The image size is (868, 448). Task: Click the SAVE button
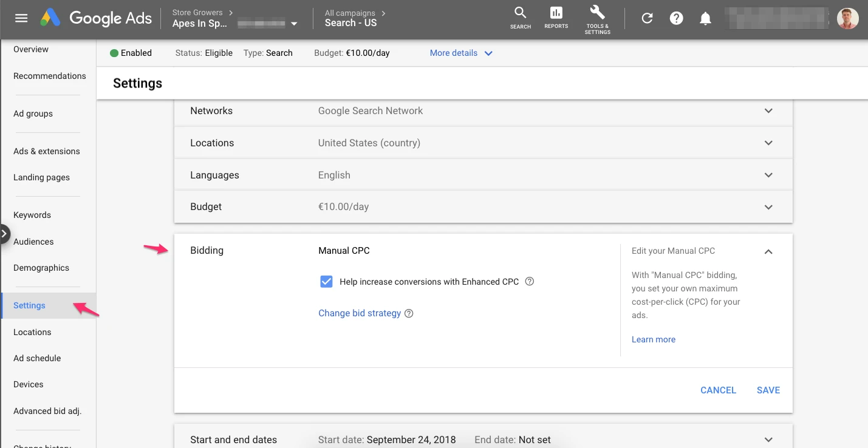768,390
